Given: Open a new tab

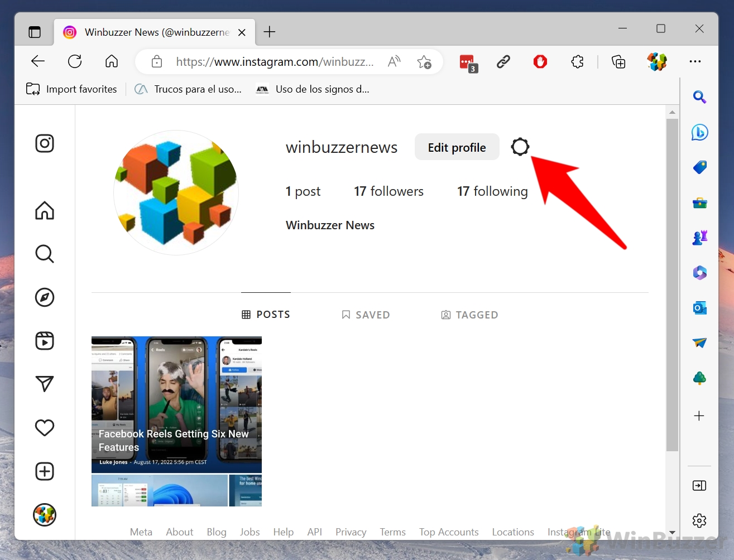Looking at the screenshot, I should tap(270, 32).
